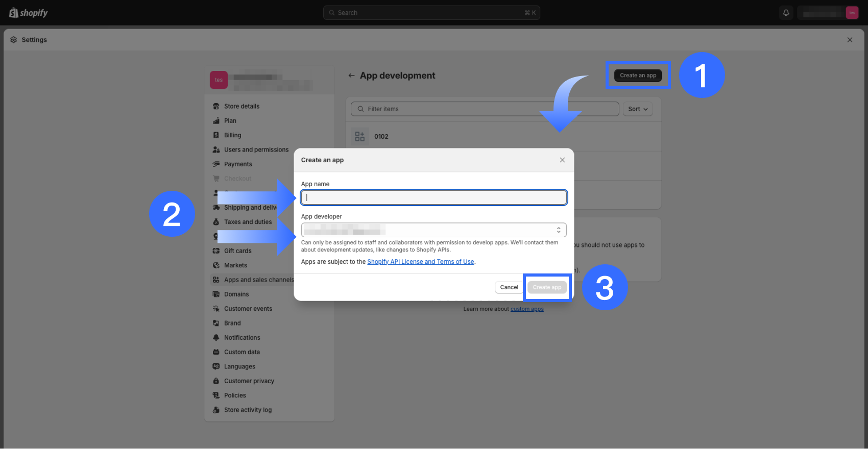Click the Notifications sidebar bell icon

pos(216,338)
